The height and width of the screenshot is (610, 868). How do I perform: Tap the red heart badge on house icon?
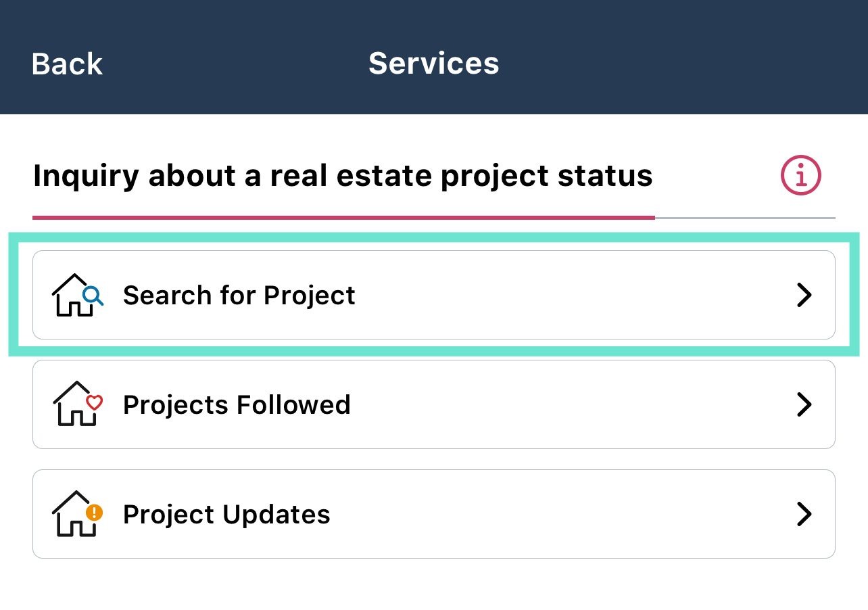(x=94, y=402)
